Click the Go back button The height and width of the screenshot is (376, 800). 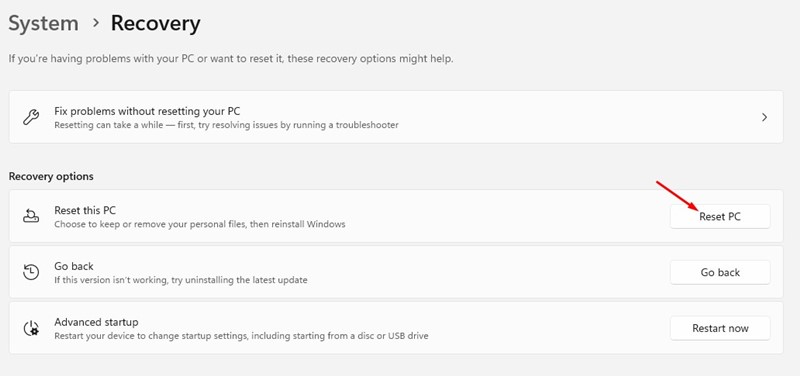720,272
